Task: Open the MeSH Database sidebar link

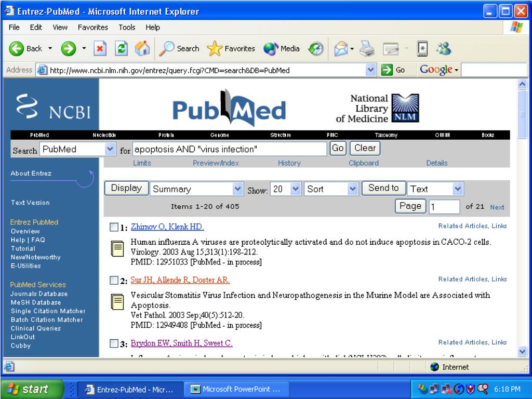Action: [36, 302]
